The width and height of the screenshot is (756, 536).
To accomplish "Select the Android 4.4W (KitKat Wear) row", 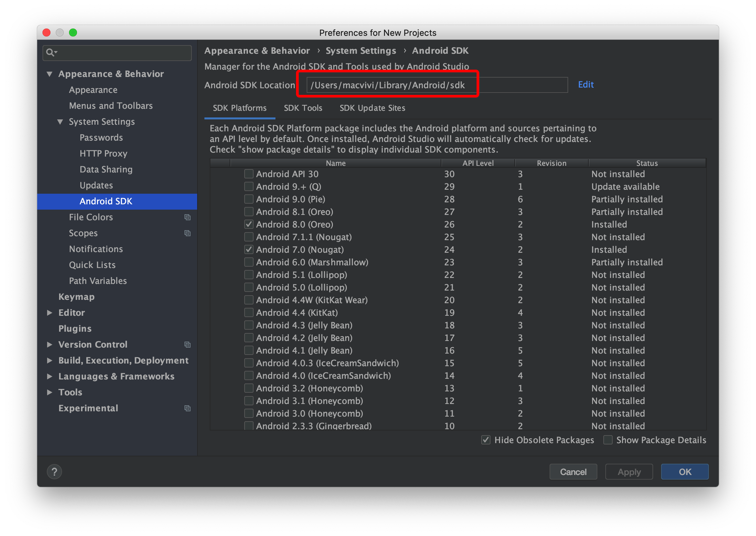I will [458, 300].
